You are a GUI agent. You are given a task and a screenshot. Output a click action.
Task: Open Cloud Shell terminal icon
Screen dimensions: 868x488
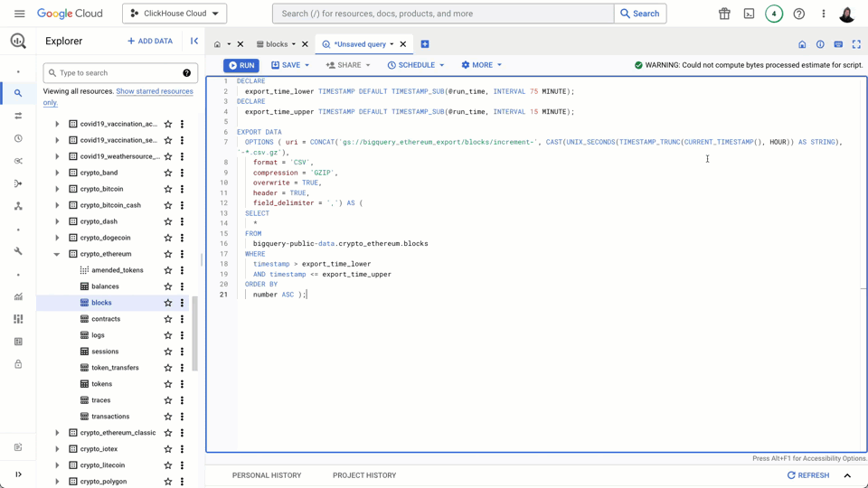click(x=749, y=14)
